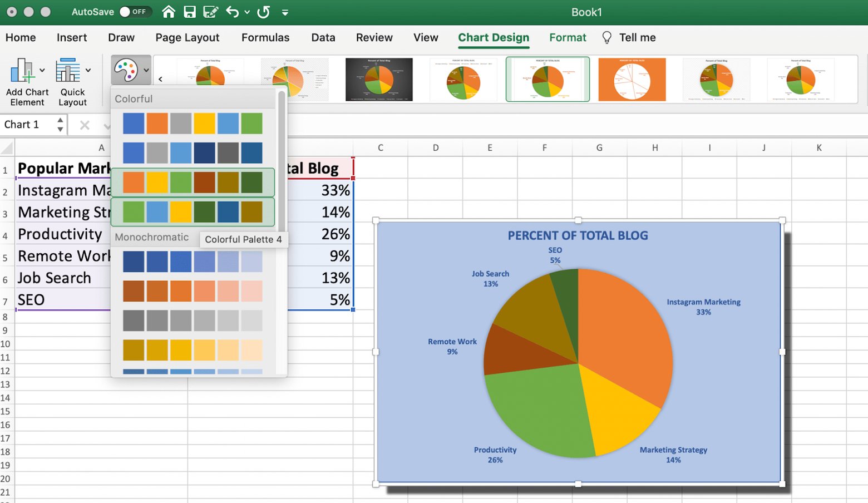
Task: Click the Quick Layout icon
Action: [68, 71]
